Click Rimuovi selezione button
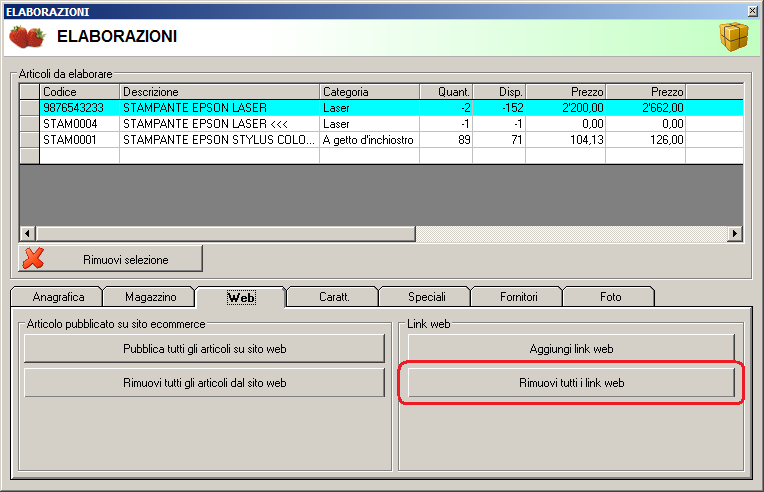Screen dimensions: 764x492 coord(111,259)
